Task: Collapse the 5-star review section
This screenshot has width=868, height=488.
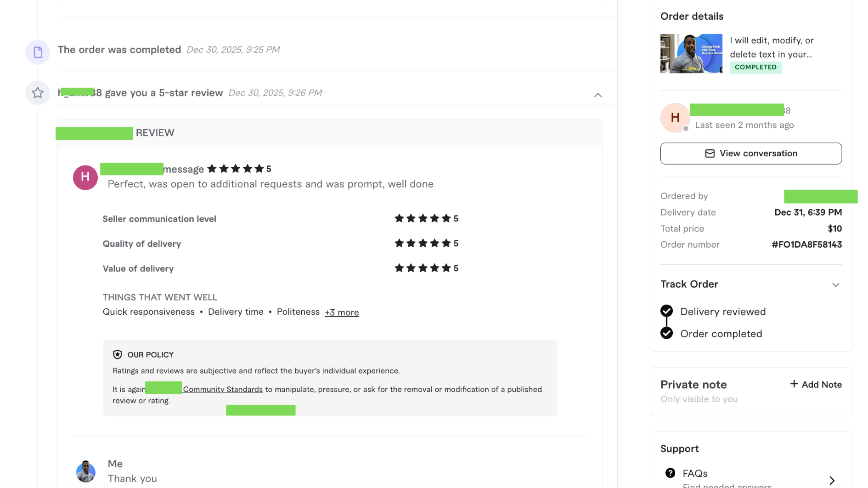Action: point(597,95)
